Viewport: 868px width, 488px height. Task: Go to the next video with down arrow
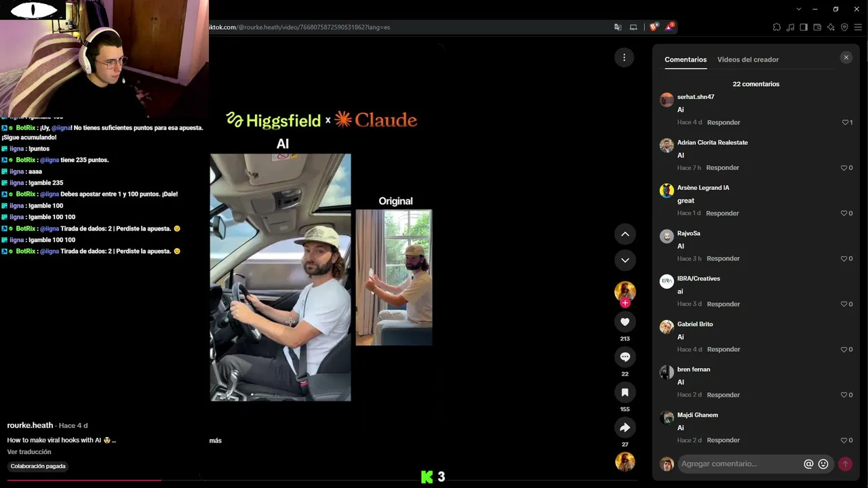(625, 260)
